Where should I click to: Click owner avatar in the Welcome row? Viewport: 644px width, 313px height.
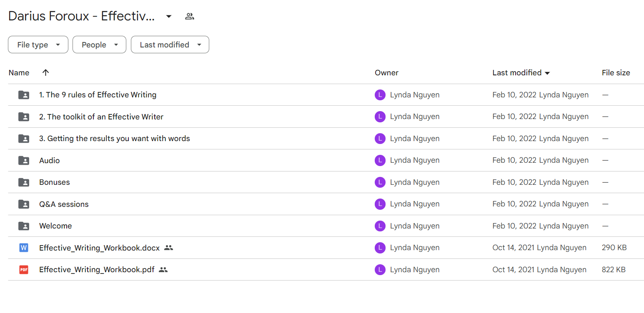[x=380, y=226]
